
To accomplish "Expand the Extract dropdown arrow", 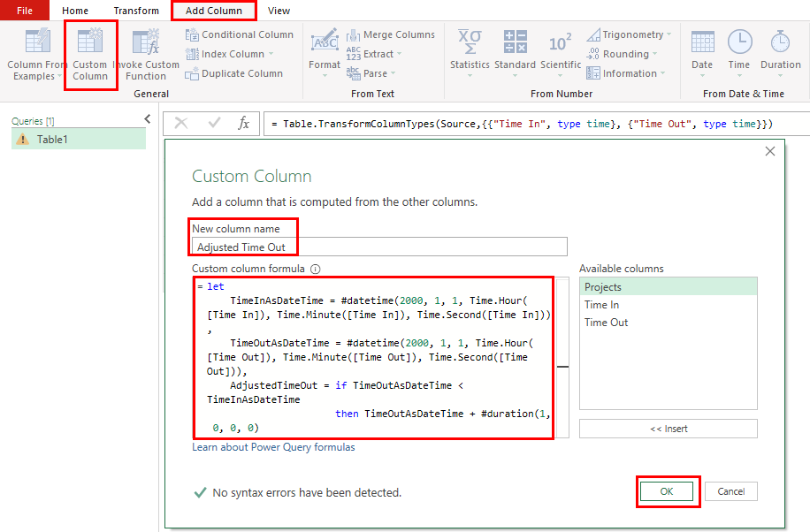I will coord(399,54).
